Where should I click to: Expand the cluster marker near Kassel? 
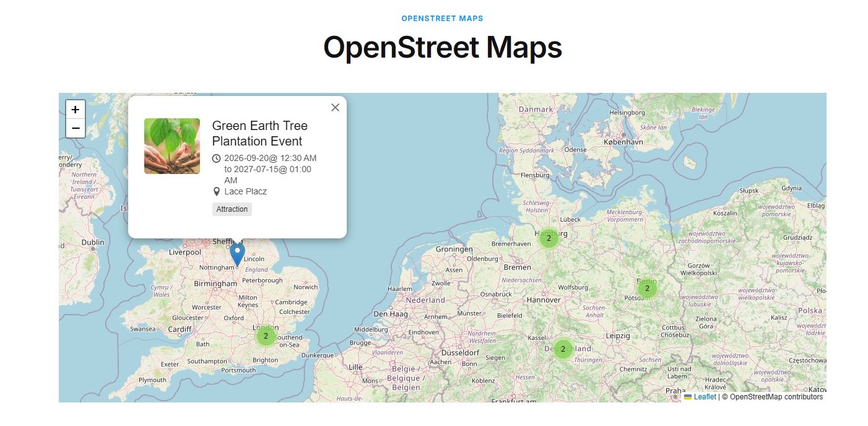(x=563, y=349)
